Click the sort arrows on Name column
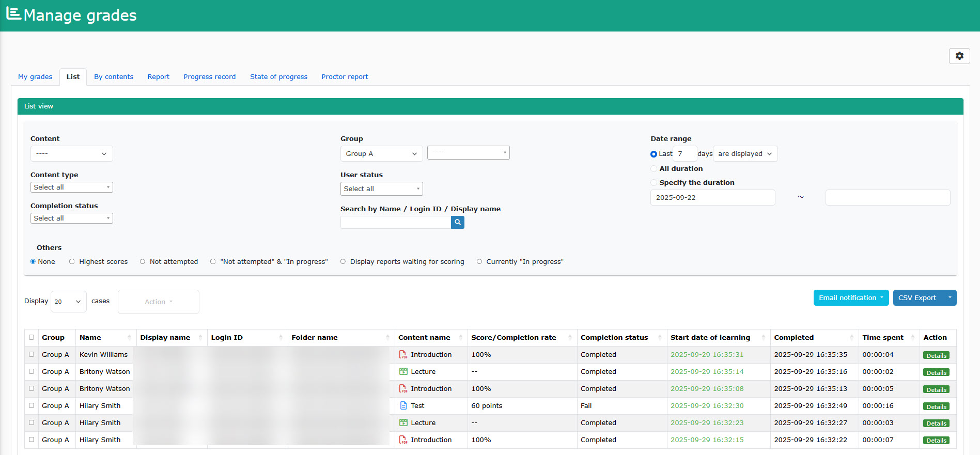Screen dimensions: 980x455 pos(129,338)
